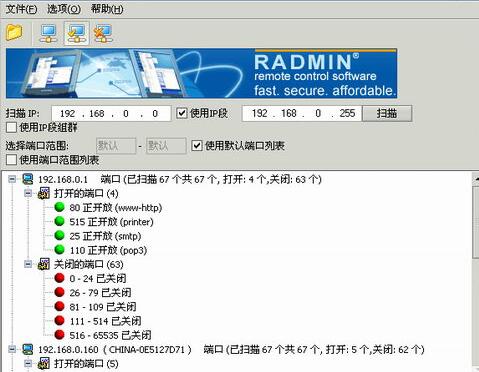Click green dot of port 25 smtp

(59, 235)
